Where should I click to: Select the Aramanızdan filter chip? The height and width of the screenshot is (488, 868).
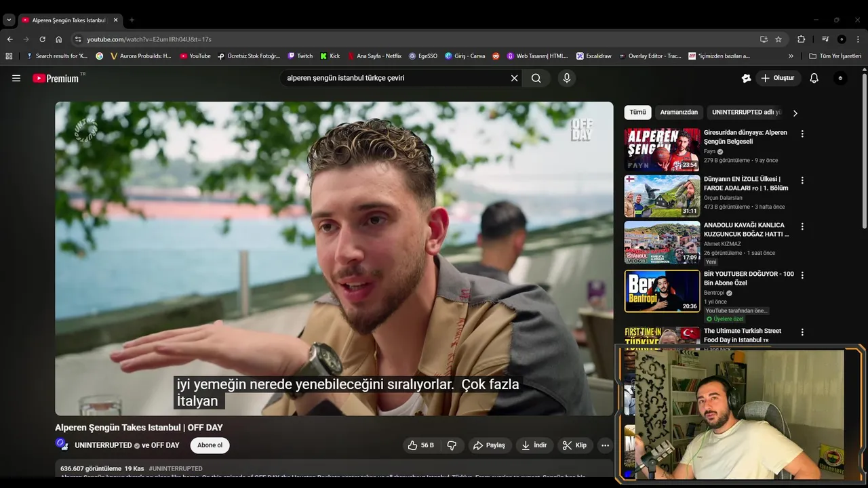(x=679, y=113)
